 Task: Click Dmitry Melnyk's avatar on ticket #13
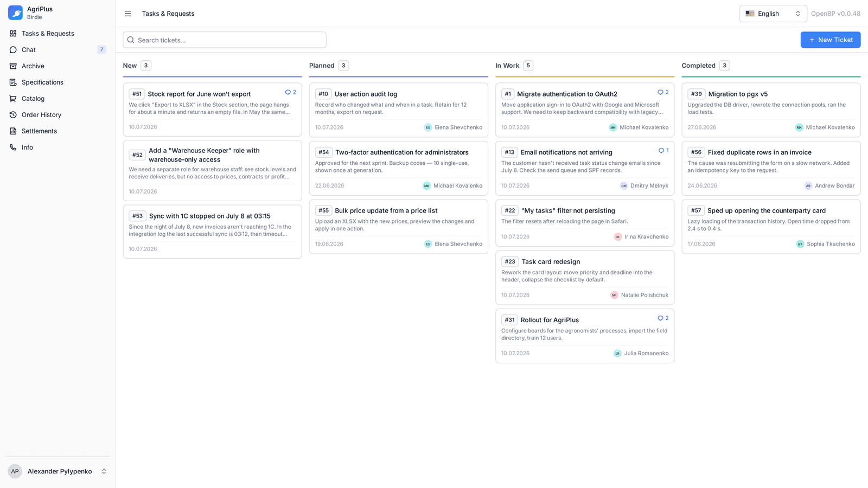[x=624, y=186]
